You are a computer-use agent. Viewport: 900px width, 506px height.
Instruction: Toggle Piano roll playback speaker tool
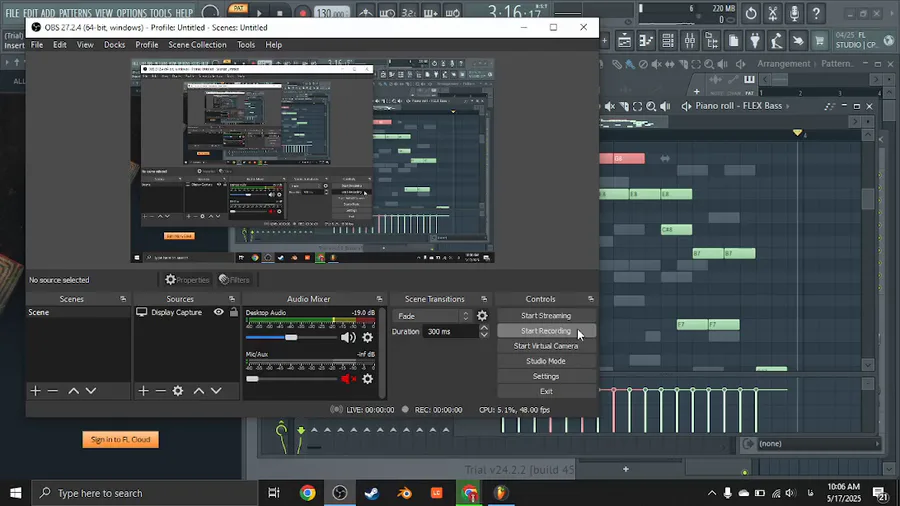[x=665, y=106]
